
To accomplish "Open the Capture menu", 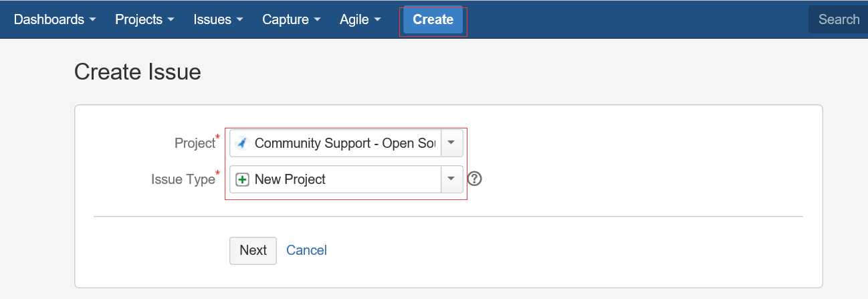I will click(x=292, y=19).
